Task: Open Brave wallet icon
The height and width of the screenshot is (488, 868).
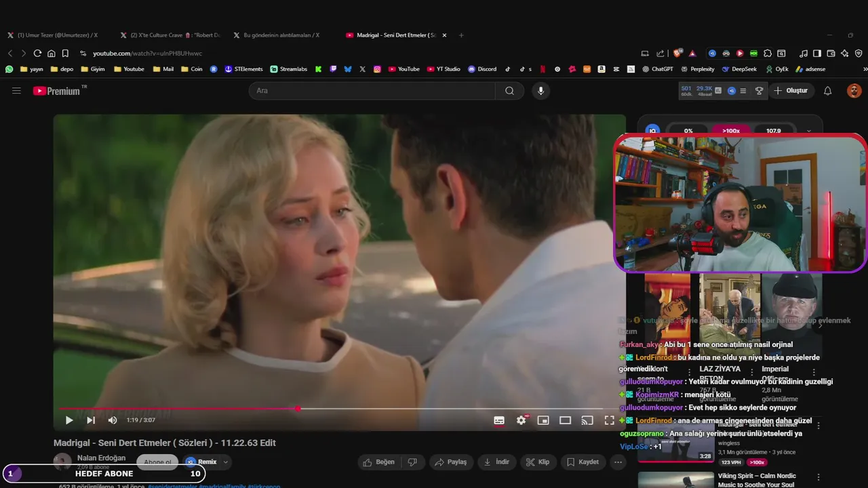Action: pos(831,53)
